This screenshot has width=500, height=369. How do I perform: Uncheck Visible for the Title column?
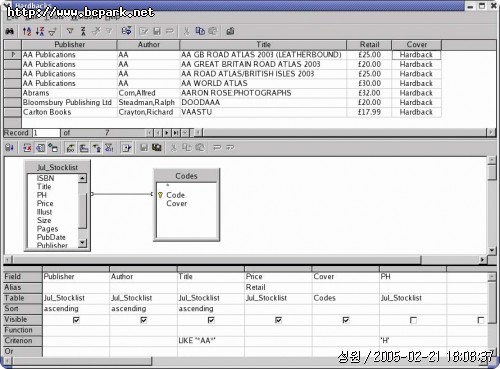(x=211, y=320)
